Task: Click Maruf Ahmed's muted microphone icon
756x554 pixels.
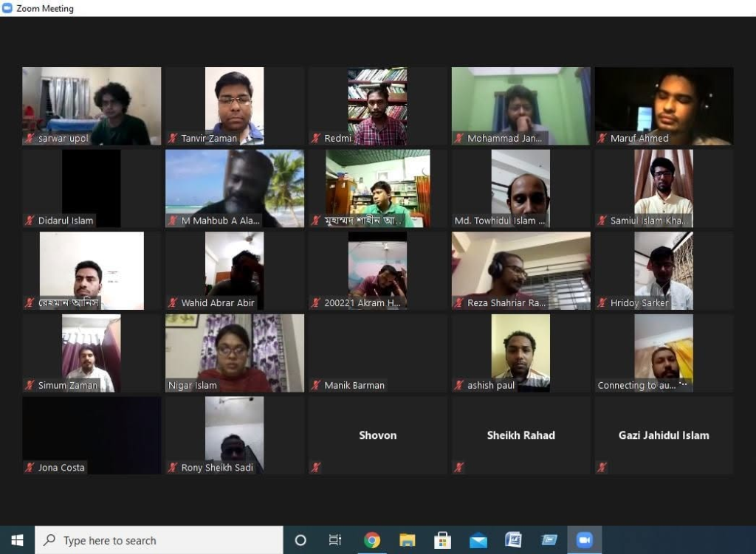Action: pyautogui.click(x=602, y=138)
